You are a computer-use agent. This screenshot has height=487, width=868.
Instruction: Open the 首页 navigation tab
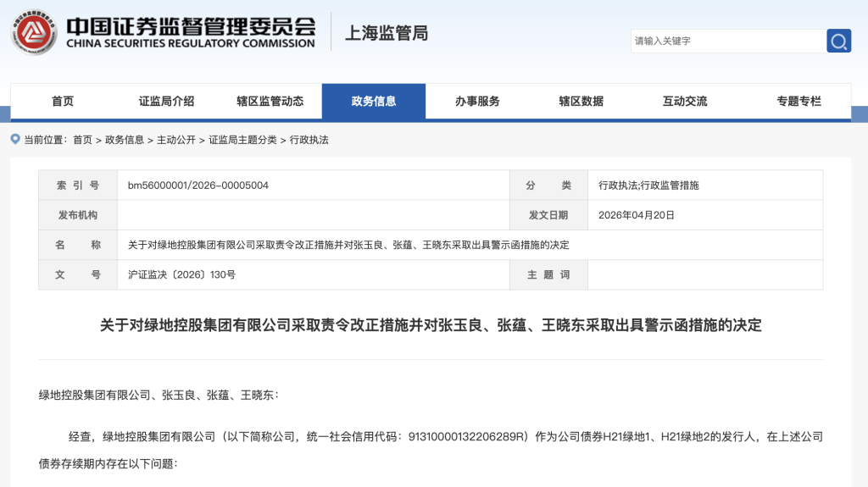(x=63, y=102)
